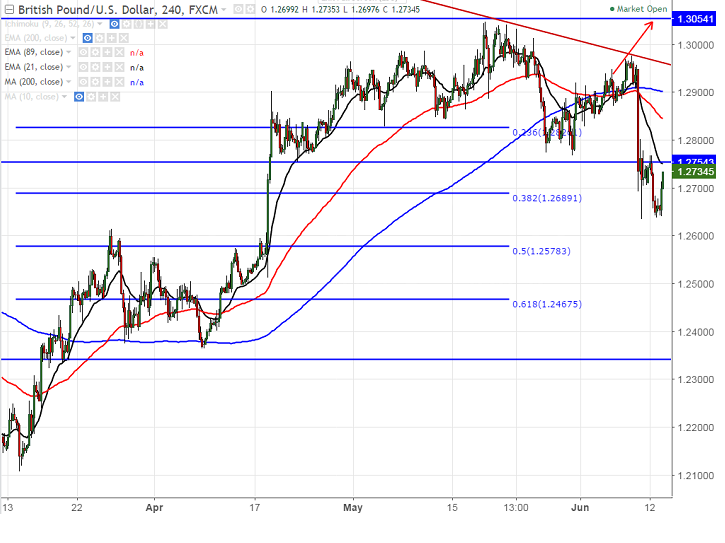725x543 pixels.
Task: Open EMA (21, close) settings gear
Action: point(95,68)
